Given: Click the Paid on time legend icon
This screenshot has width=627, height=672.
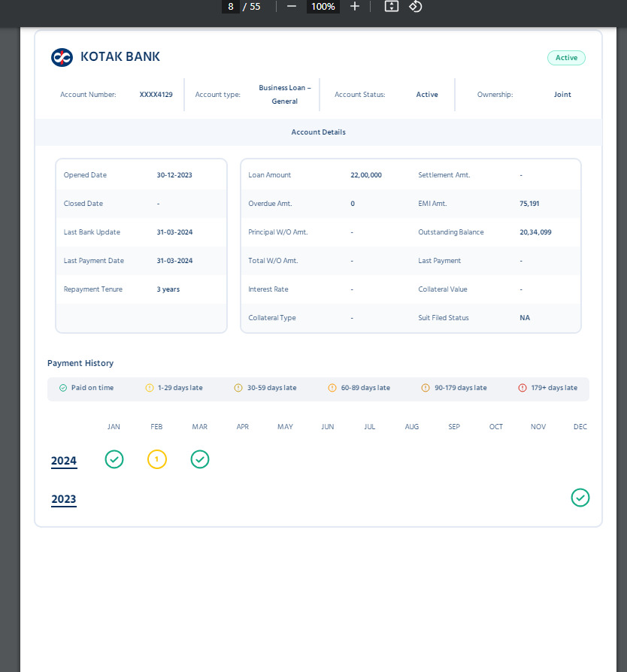Looking at the screenshot, I should click(x=63, y=388).
